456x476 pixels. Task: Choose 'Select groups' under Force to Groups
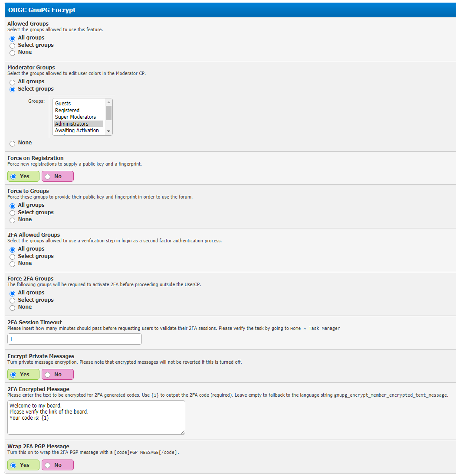coord(12,213)
